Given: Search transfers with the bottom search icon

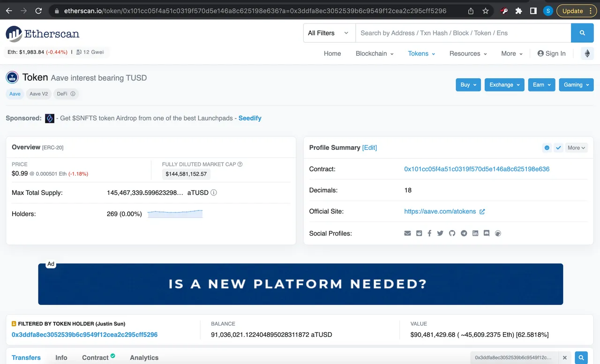Looking at the screenshot, I should pyautogui.click(x=581, y=357).
